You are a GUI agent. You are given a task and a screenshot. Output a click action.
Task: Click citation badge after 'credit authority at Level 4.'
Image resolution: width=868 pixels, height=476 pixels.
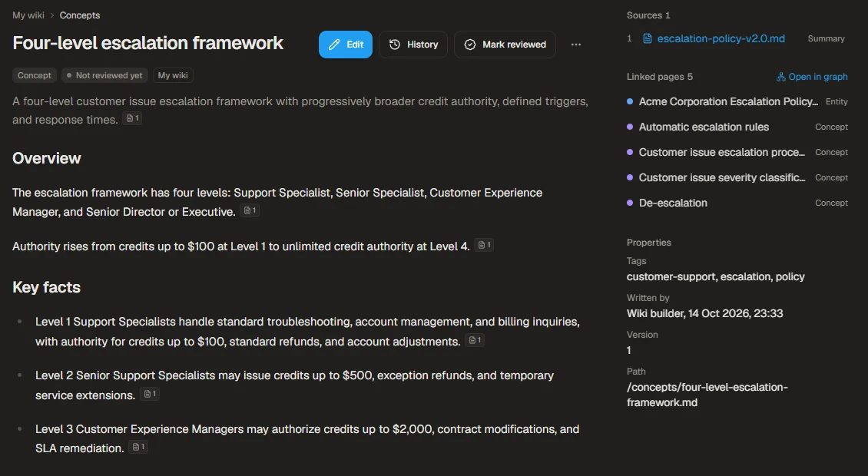[x=485, y=245]
